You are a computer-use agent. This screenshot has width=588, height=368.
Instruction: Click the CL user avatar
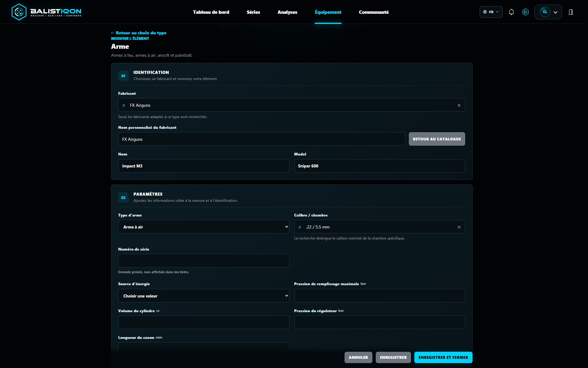click(x=545, y=12)
